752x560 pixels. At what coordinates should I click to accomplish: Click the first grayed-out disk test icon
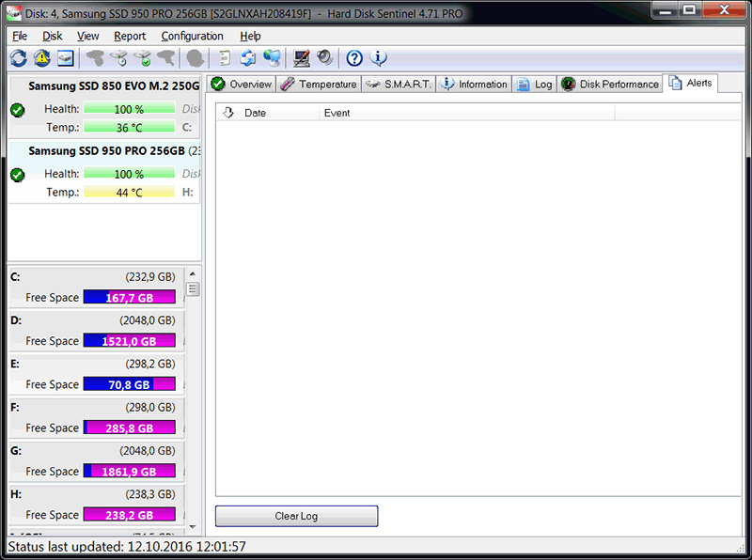click(95, 58)
